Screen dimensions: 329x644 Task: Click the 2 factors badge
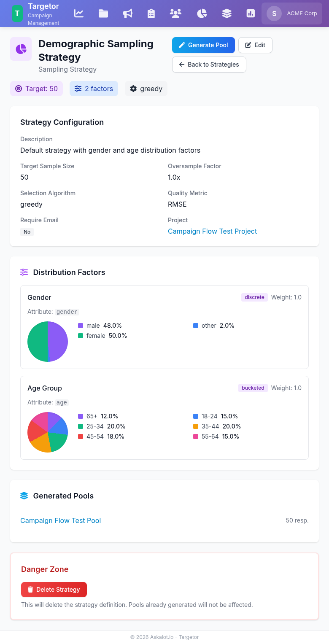[94, 89]
